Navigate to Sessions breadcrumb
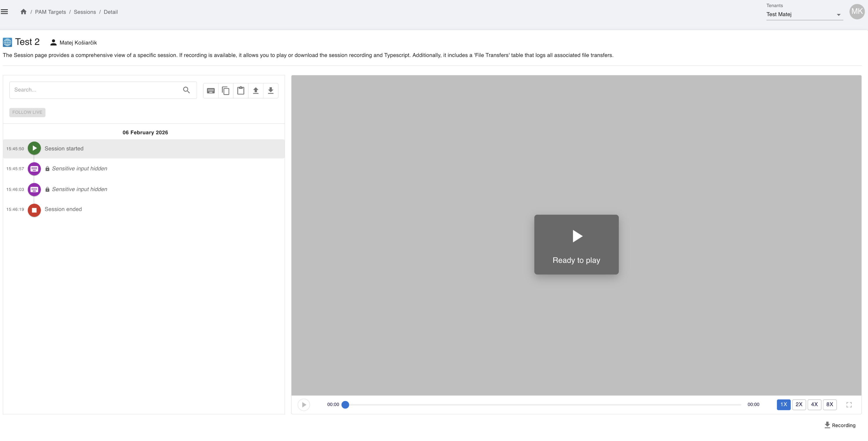868x441 pixels. tap(85, 12)
